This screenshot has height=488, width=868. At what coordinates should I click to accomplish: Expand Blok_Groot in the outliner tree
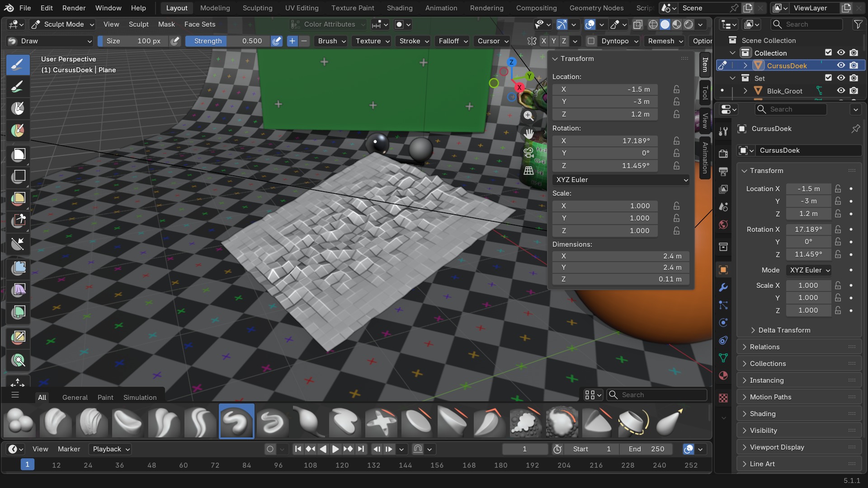pyautogui.click(x=745, y=91)
